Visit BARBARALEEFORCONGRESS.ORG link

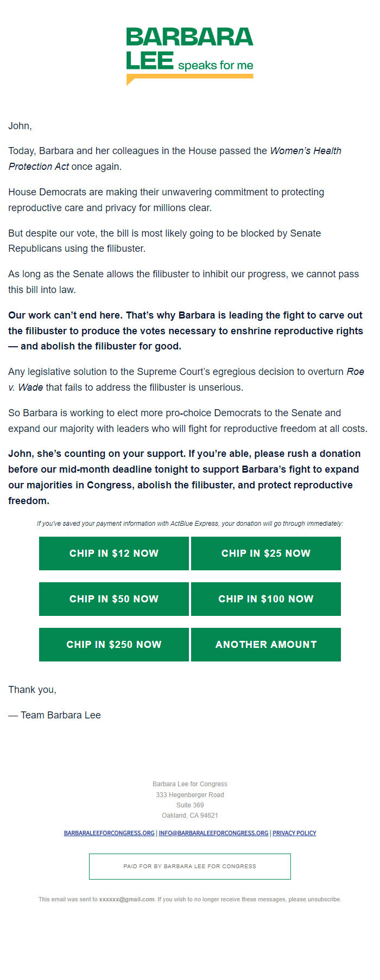(x=109, y=833)
